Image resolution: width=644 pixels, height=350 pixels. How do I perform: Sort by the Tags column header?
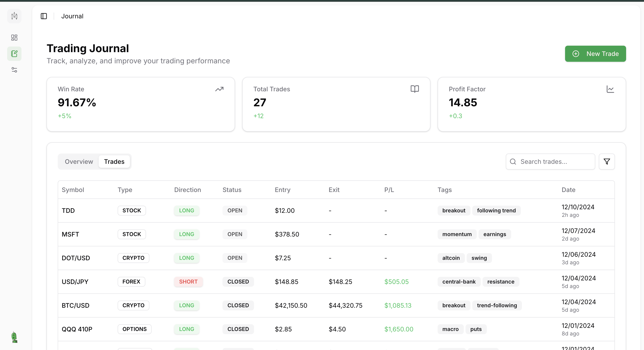445,190
